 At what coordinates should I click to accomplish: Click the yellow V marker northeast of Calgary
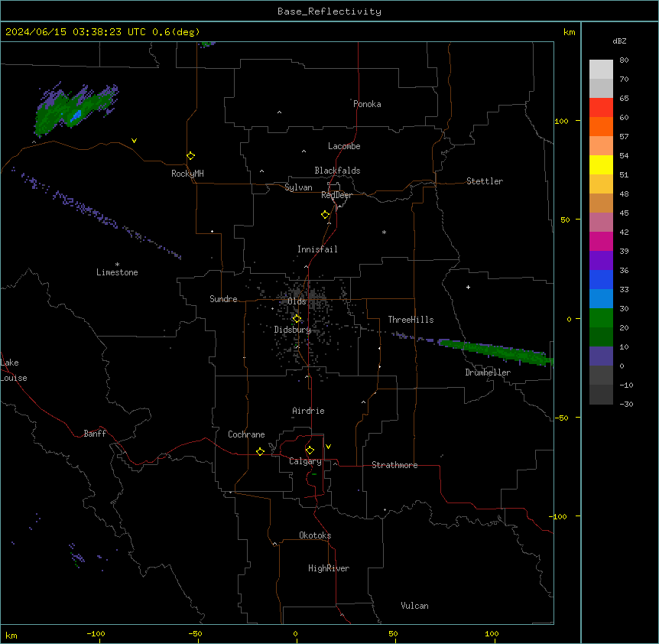point(328,447)
